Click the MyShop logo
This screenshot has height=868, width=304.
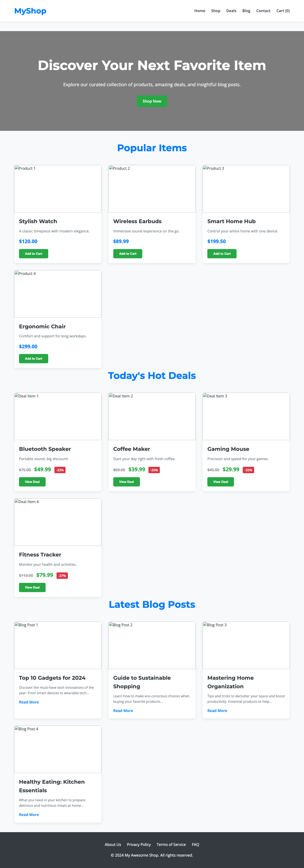coord(30,11)
